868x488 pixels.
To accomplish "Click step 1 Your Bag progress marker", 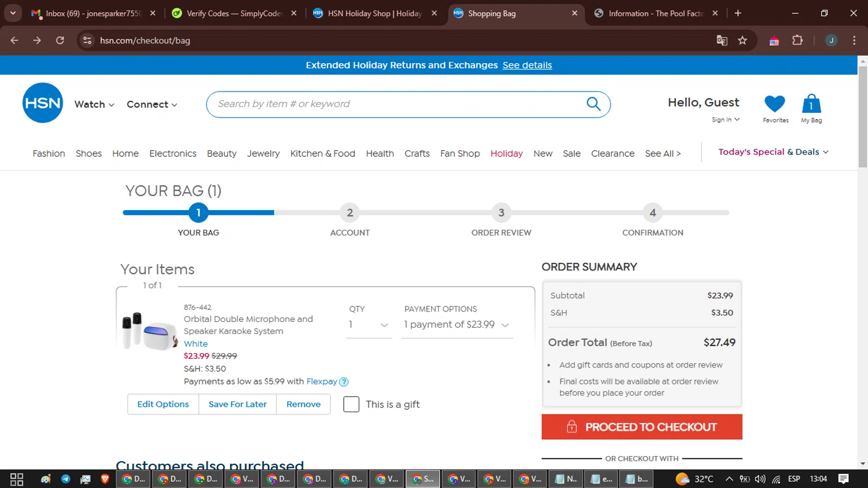I will click(198, 212).
